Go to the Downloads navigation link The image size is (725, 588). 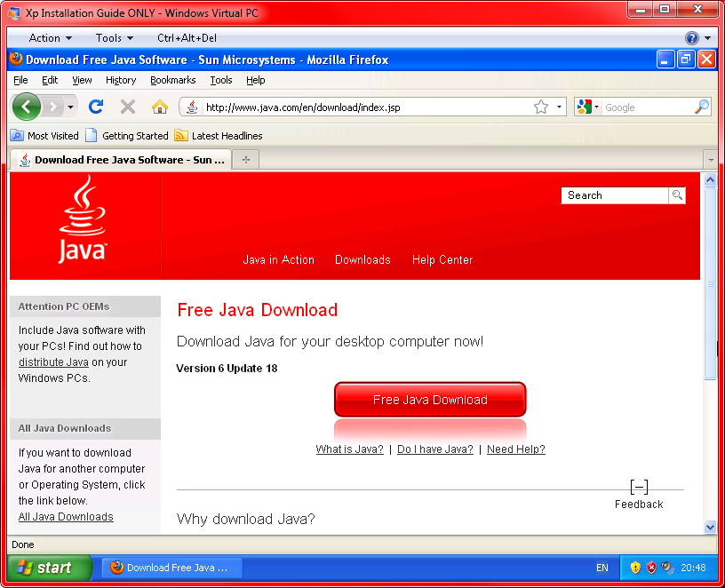[x=362, y=259]
